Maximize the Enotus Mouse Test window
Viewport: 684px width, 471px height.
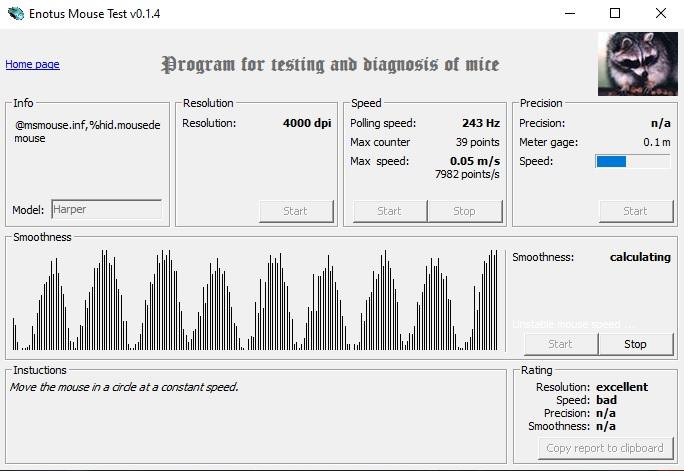615,14
